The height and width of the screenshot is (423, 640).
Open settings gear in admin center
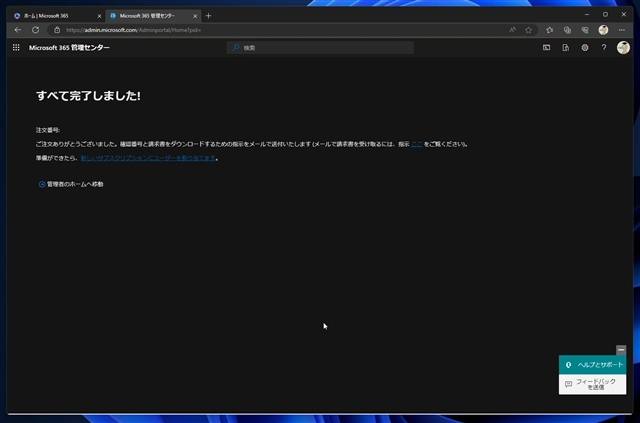(584, 48)
